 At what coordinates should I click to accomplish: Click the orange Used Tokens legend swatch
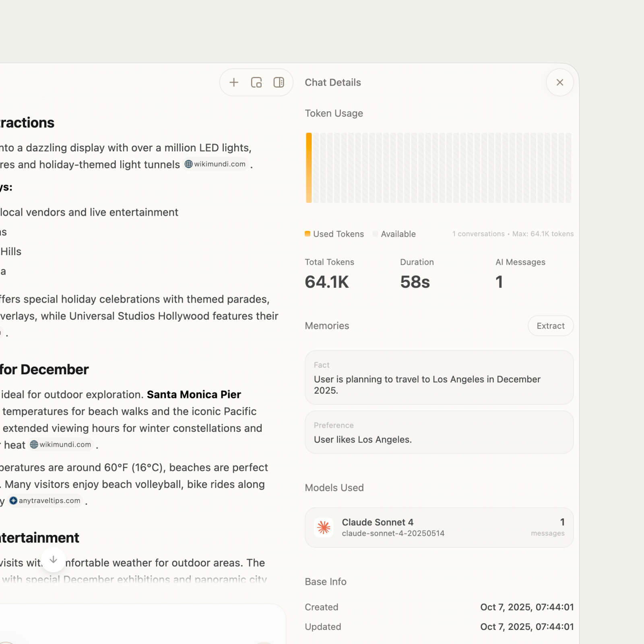pos(308,234)
